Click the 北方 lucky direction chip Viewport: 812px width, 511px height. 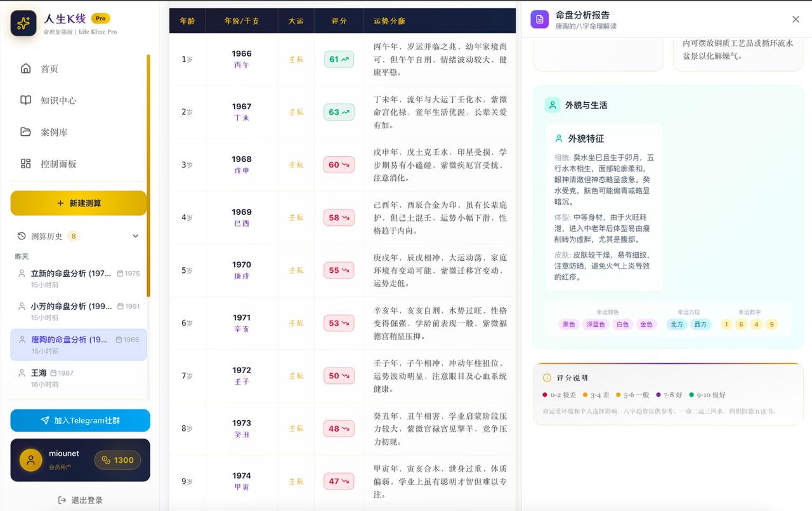(677, 324)
